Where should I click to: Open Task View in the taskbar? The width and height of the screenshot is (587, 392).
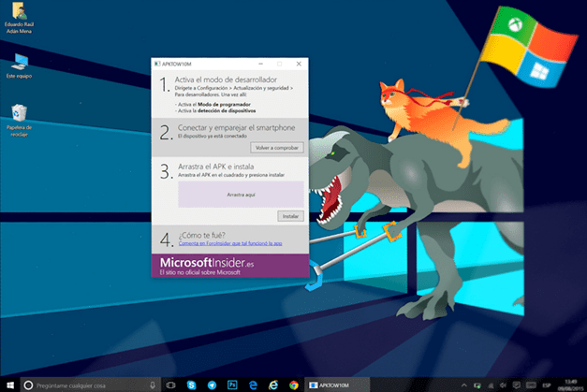(170, 385)
